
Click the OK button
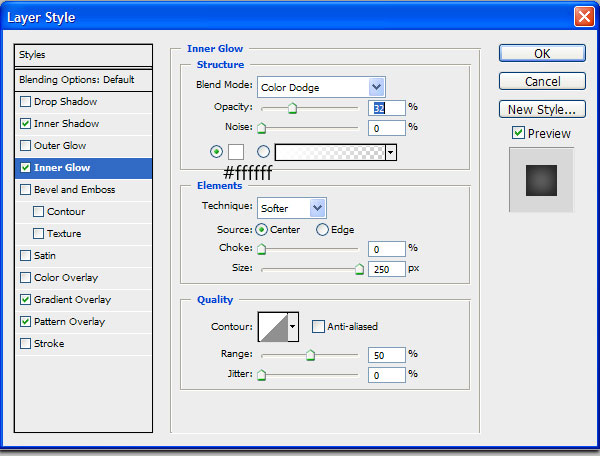coord(542,53)
